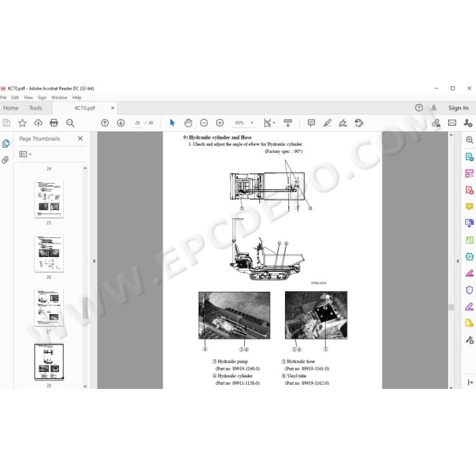Choose the selection arrow tool
Screen dimensions: 476x476
coord(172,123)
